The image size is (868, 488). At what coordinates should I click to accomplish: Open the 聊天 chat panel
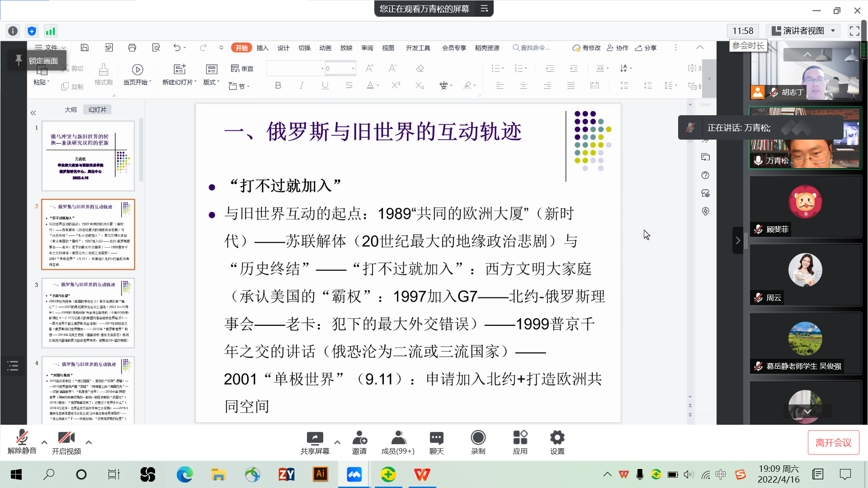pyautogui.click(x=436, y=438)
